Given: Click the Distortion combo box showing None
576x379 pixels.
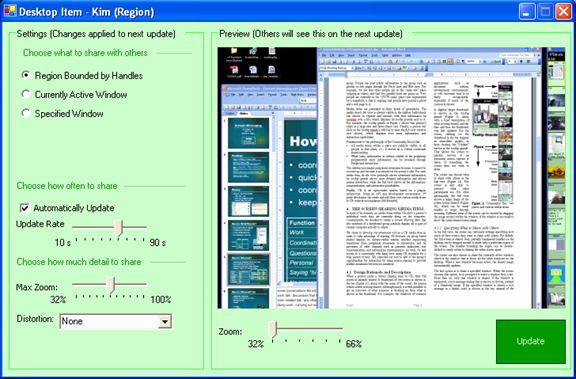Looking at the screenshot, I should click(x=116, y=322).
